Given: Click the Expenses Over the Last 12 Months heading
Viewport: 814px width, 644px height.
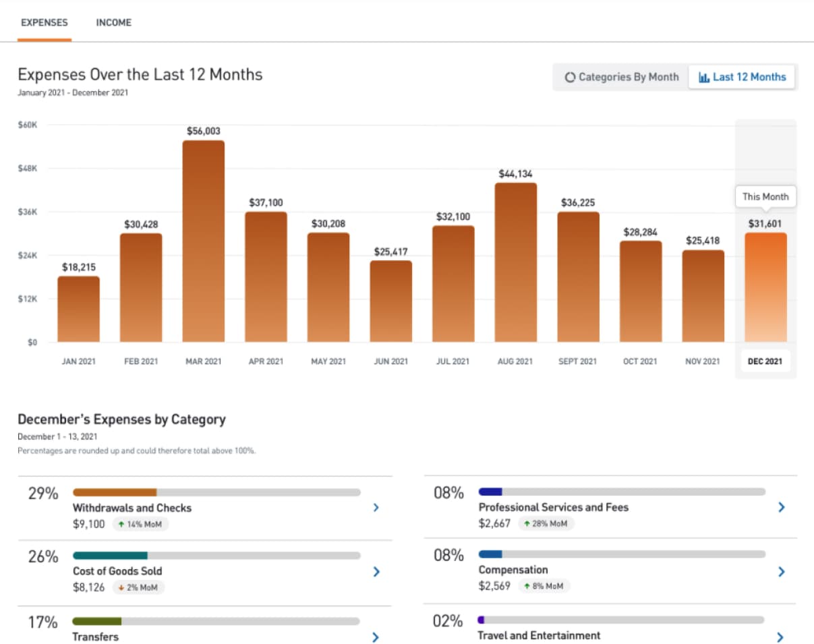Looking at the screenshot, I should [140, 74].
